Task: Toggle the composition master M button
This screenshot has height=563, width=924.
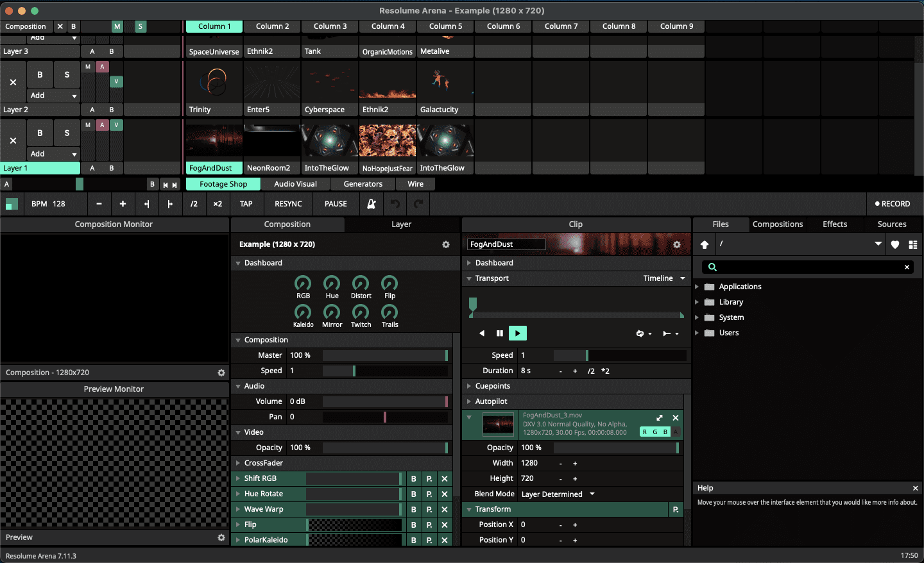Action: point(117,26)
